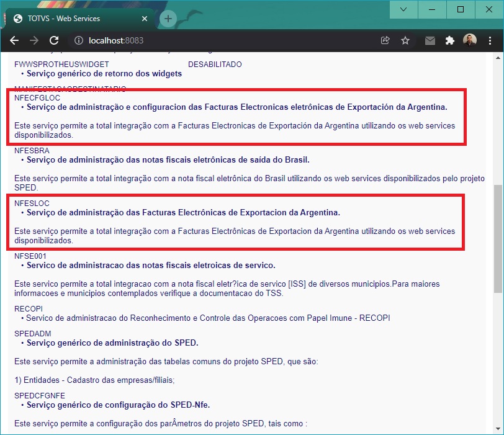Screen dimensions: 504x435
Task: Click the page scrollbar down arrow
Action: pyautogui.click(x=498, y=429)
